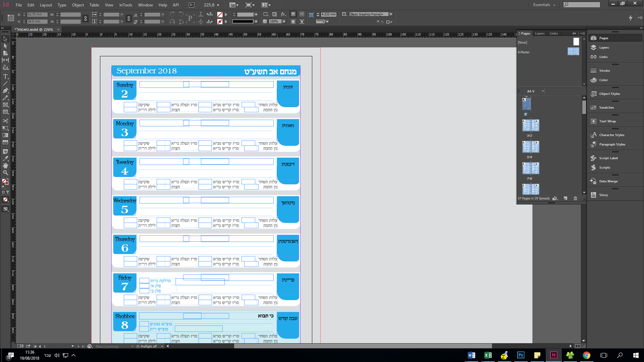Select the Type tool

5,76
